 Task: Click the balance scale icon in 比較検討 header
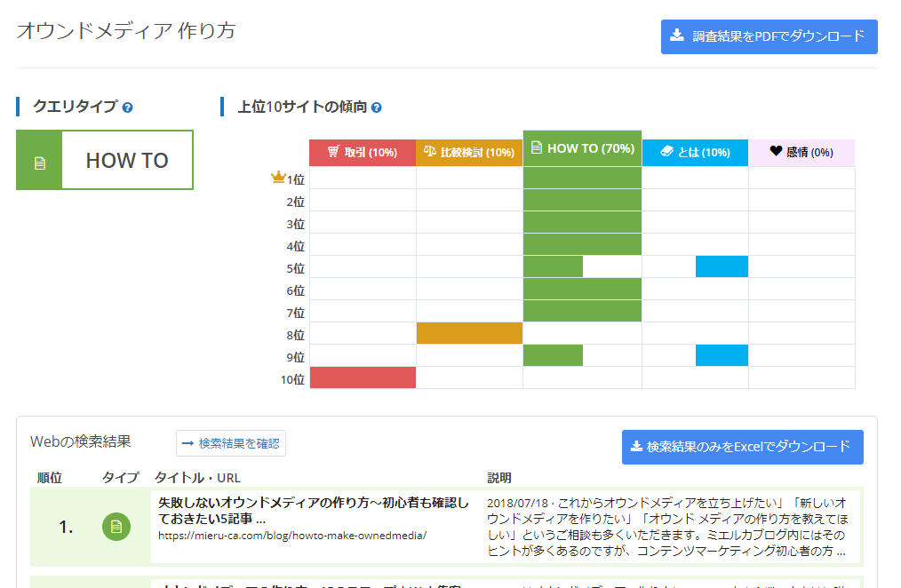coord(430,151)
